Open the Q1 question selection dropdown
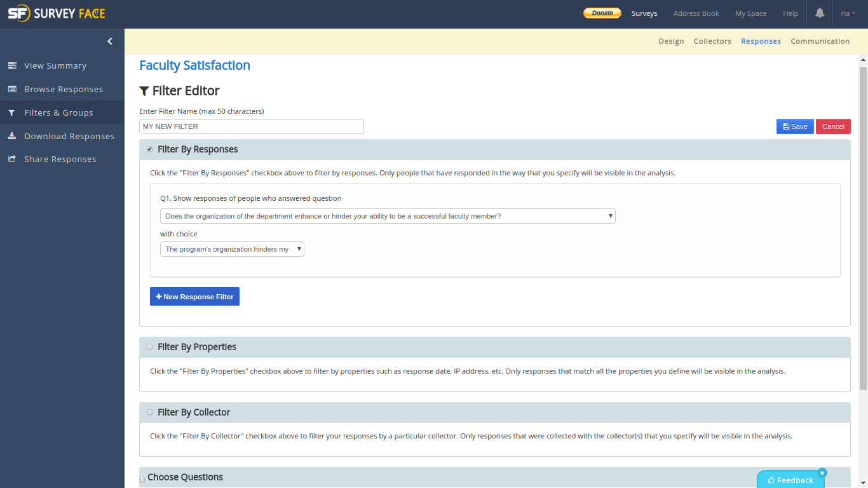Screen dimensions: 868x488 388,216
